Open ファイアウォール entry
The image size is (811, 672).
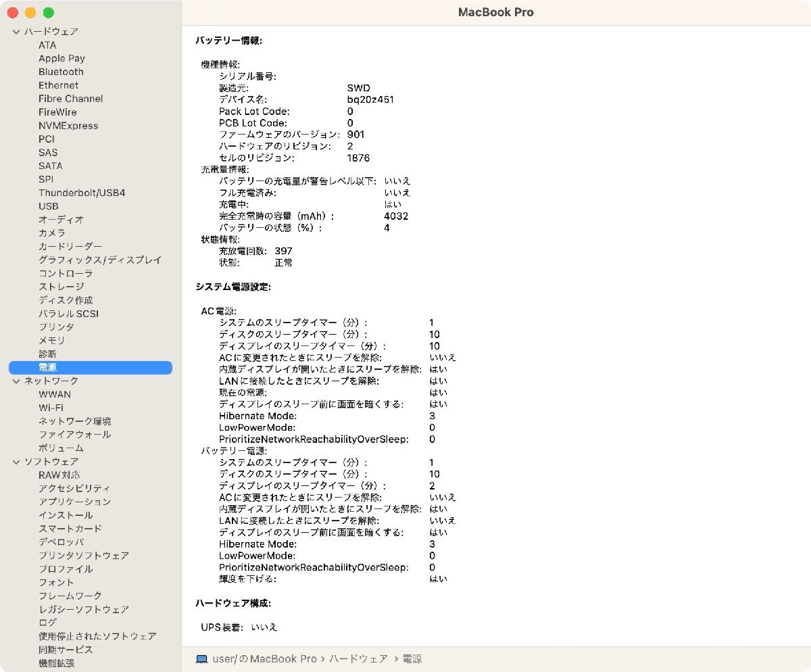(x=74, y=435)
